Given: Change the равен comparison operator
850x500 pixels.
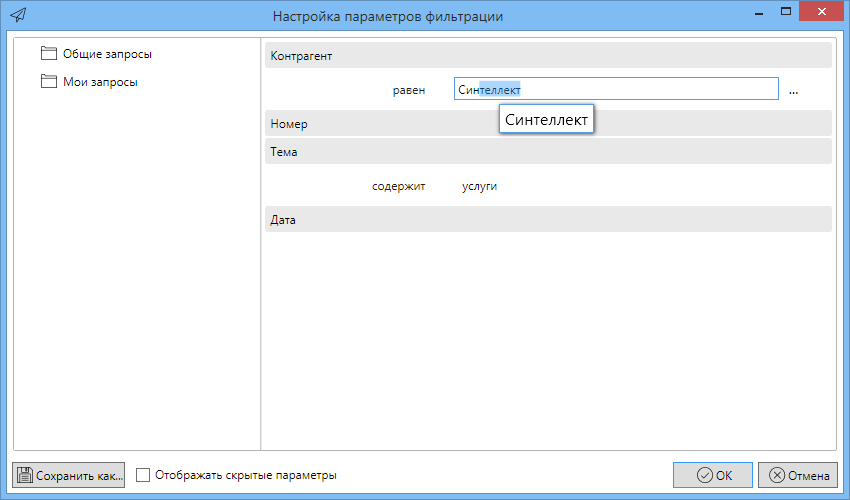Looking at the screenshot, I should click(408, 90).
